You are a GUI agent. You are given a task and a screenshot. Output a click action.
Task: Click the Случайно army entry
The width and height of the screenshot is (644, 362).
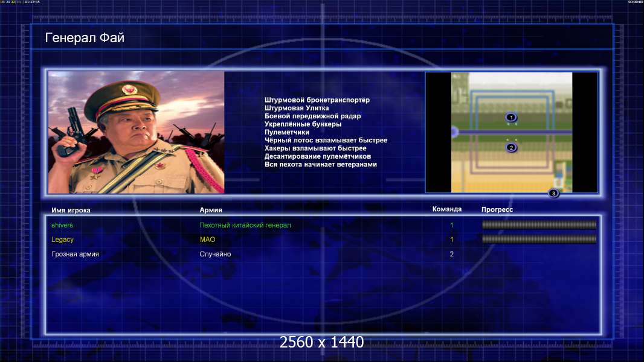[215, 254]
